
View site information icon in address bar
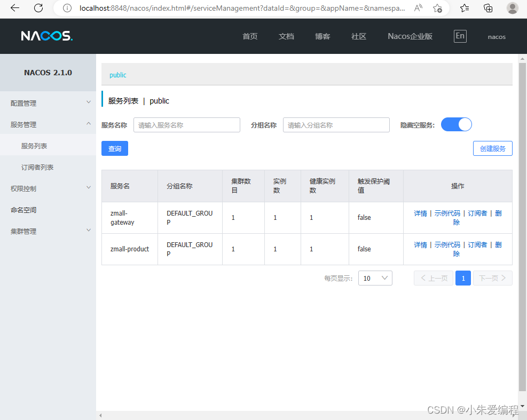tap(67, 8)
